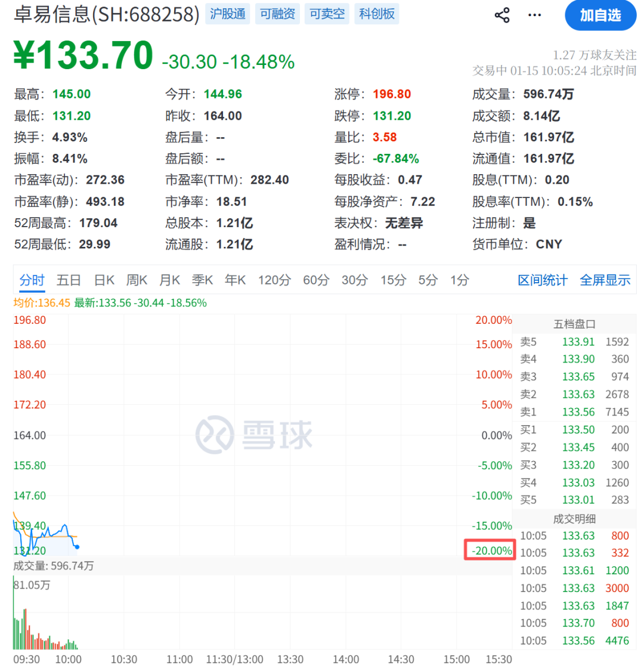Switch to the 日K chart tab
Image resolution: width=644 pixels, height=672 pixels.
click(x=103, y=280)
